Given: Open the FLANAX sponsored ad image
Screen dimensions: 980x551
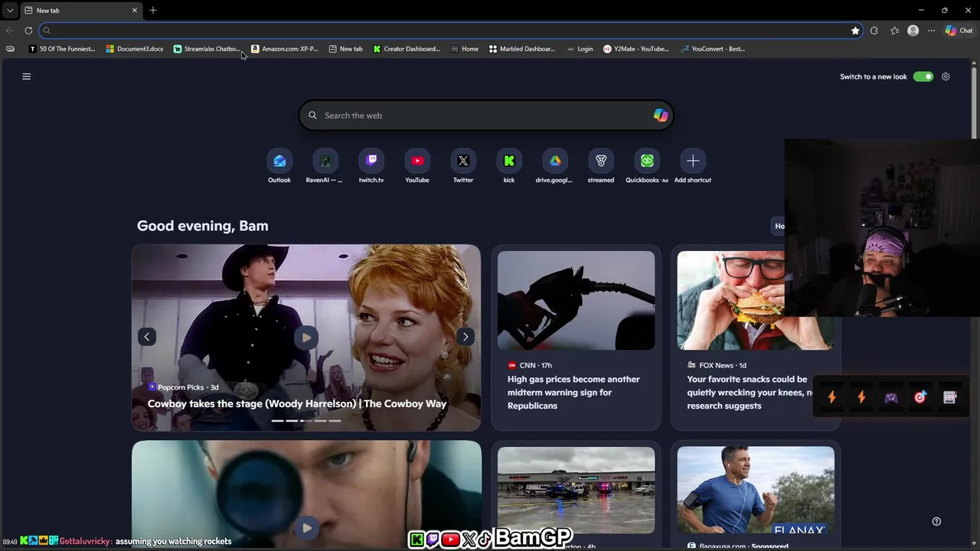Looking at the screenshot, I should tap(756, 490).
